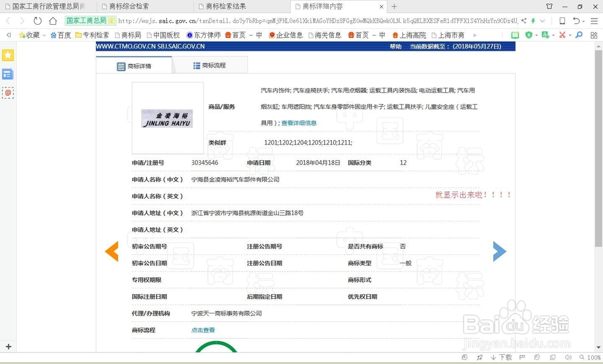Show more bookmarks with the » chevron

click(475, 35)
